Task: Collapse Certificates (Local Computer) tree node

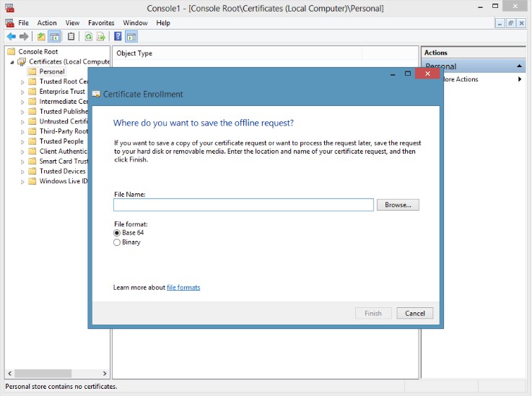Action: [12, 62]
